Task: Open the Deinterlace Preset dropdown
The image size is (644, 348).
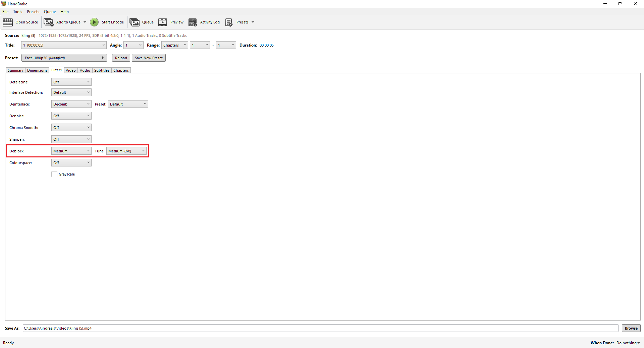Action: click(128, 104)
